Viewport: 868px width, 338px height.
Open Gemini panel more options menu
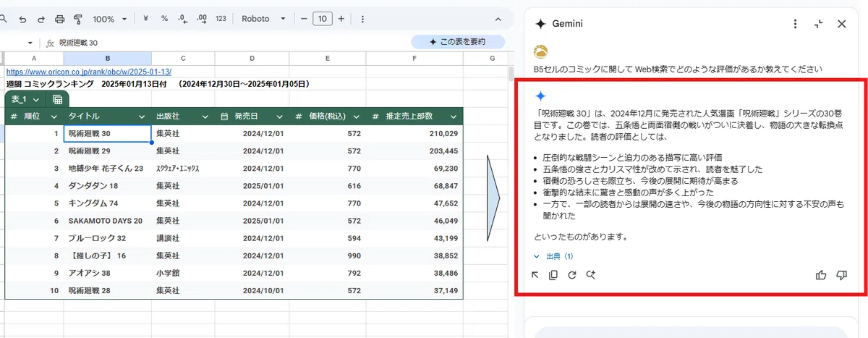point(795,24)
